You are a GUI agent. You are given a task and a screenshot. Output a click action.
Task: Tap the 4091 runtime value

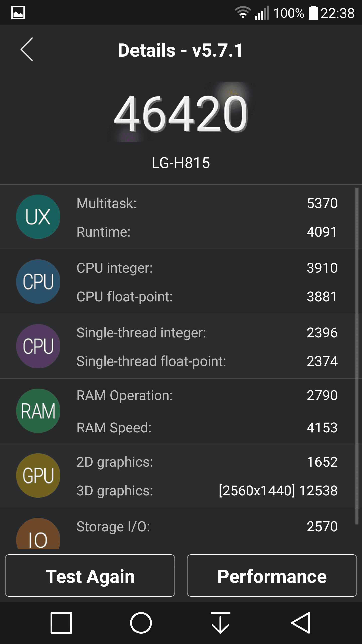coord(322,232)
